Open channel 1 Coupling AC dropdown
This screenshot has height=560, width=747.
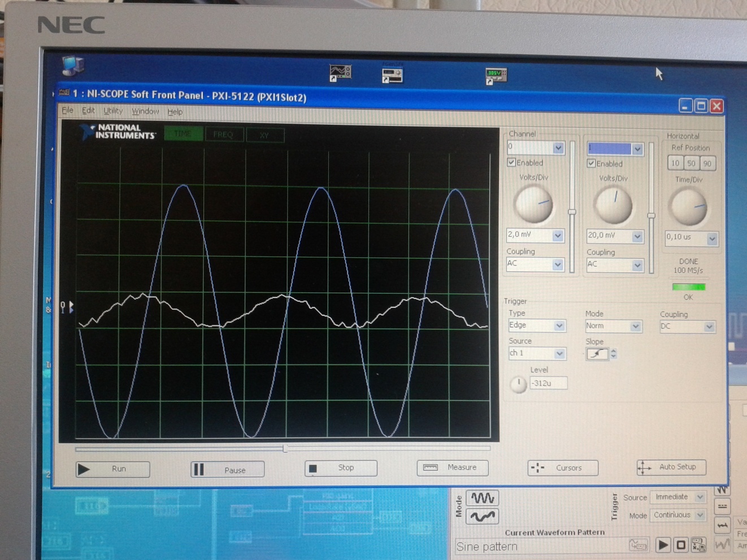click(x=637, y=265)
